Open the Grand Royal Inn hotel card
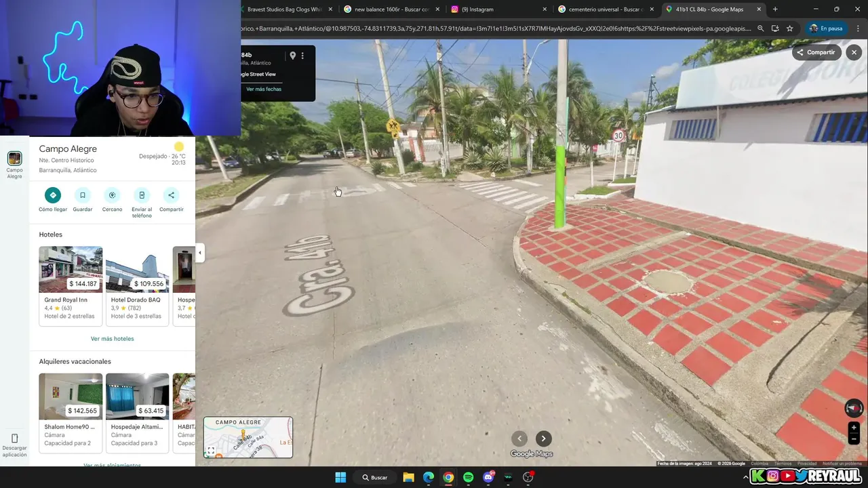The height and width of the screenshot is (488, 868). [x=71, y=285]
